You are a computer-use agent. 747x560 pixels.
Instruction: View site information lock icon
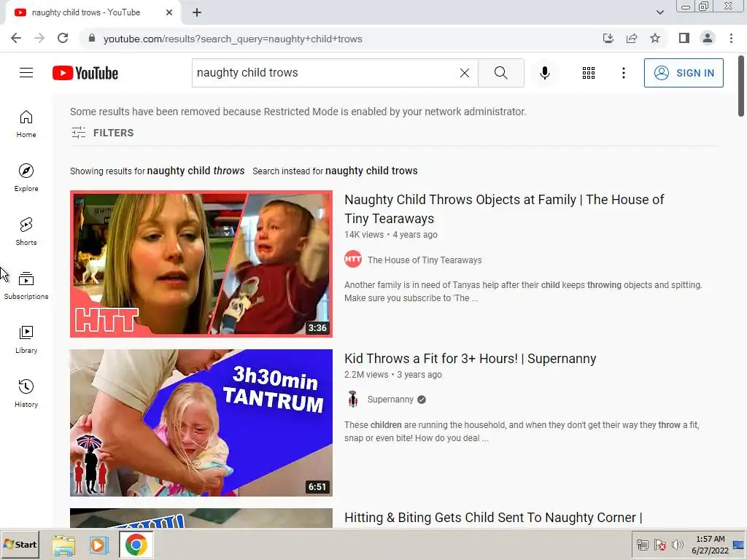pyautogui.click(x=92, y=39)
